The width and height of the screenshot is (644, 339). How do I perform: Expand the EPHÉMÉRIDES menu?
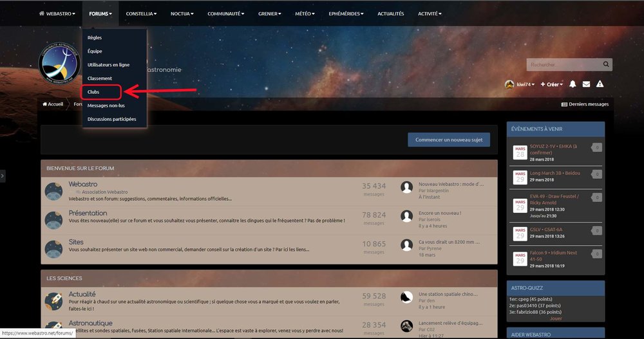click(x=346, y=14)
